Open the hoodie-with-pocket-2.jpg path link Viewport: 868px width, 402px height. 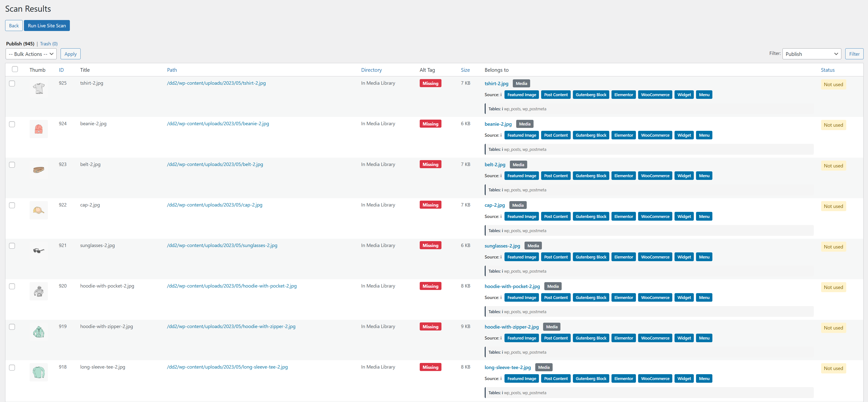[x=232, y=286]
